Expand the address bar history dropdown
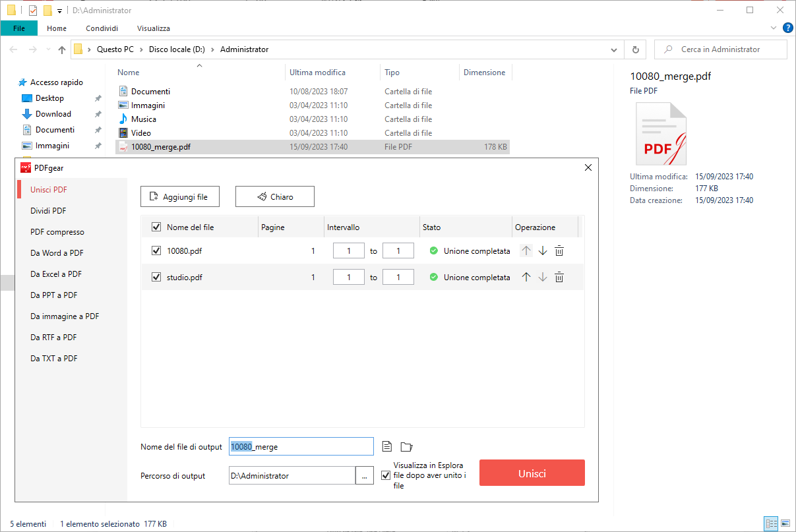The height and width of the screenshot is (532, 796). pyautogui.click(x=614, y=49)
